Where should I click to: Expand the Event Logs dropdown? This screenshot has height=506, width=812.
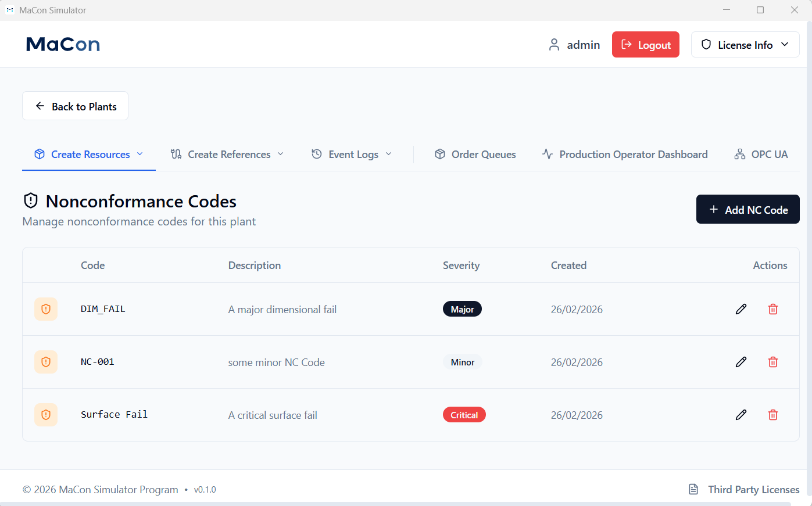(352, 155)
